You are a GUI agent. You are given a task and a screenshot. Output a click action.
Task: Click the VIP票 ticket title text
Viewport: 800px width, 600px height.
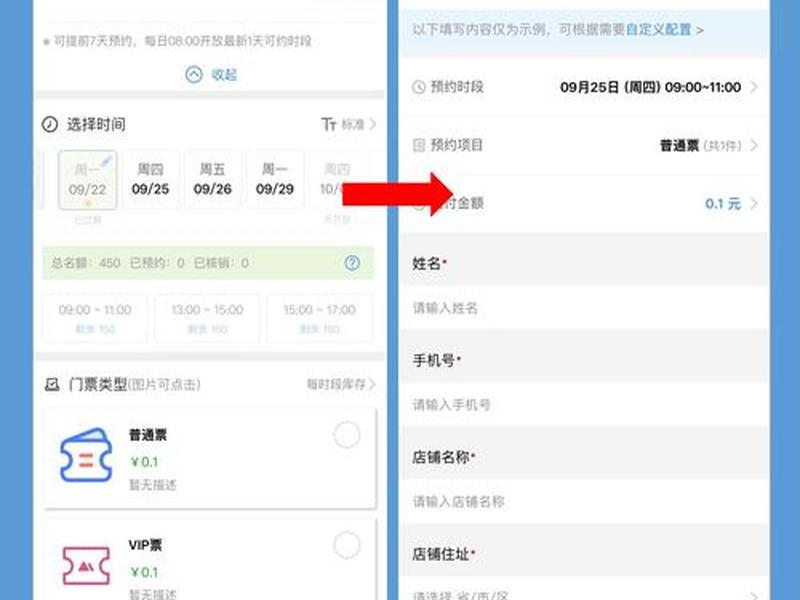(x=145, y=545)
